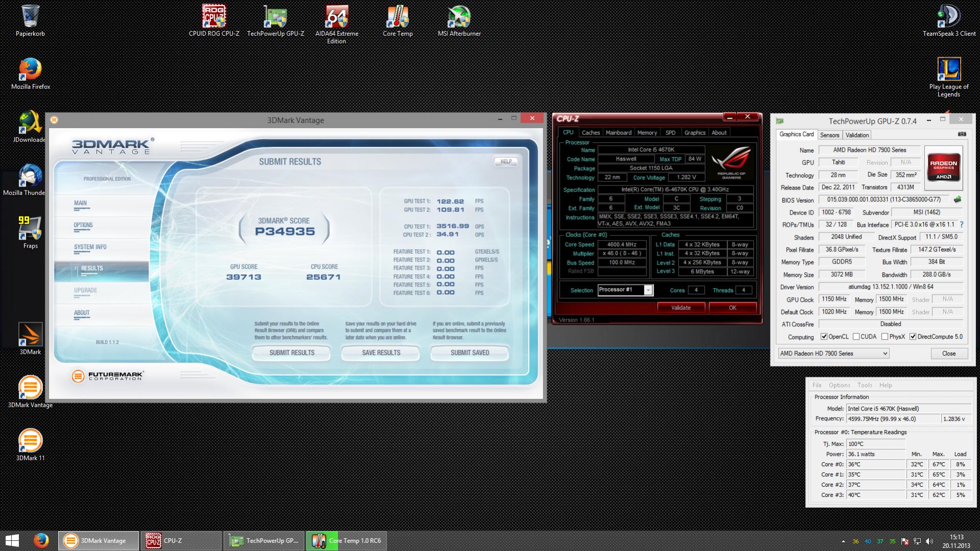The height and width of the screenshot is (551, 980).
Task: Open ABOUT section in 3DMark Vantage
Action: pyautogui.click(x=82, y=313)
